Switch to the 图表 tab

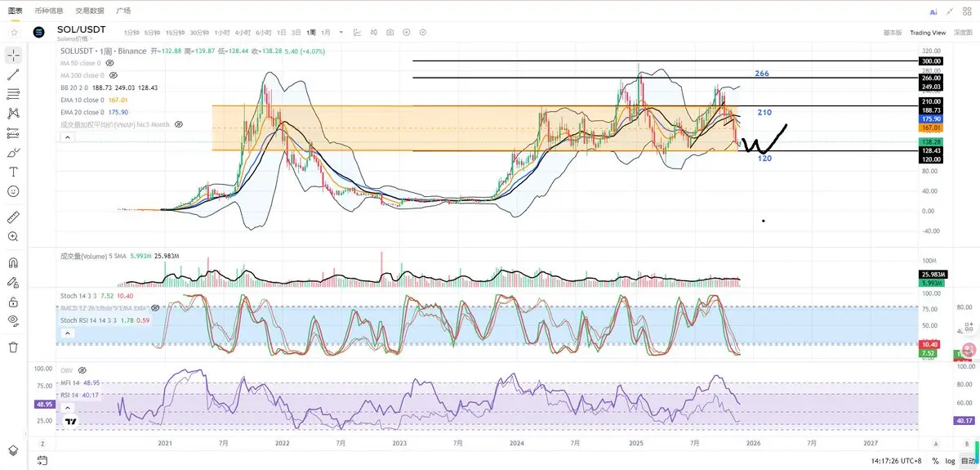pyautogui.click(x=16, y=11)
